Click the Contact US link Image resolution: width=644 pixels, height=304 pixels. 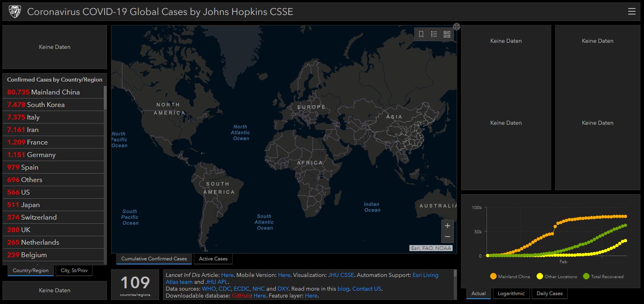coord(367,289)
